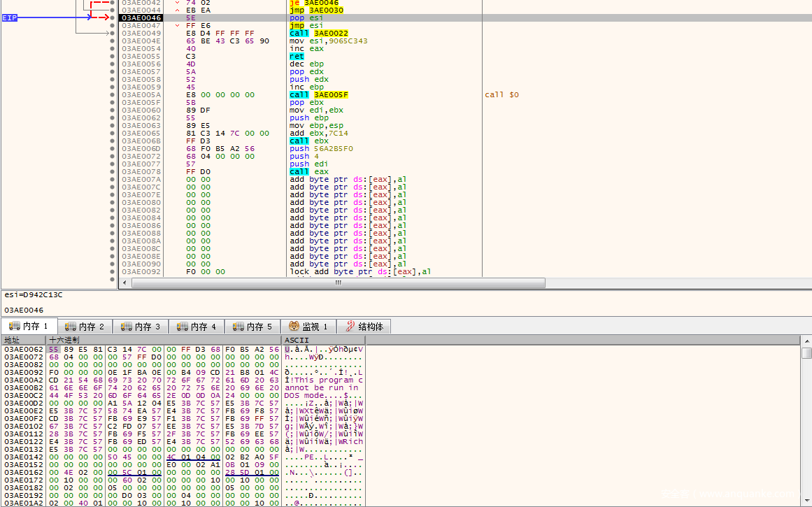812x507 pixels.
Task: Click the 内存 1 tab memory icon
Action: 14,327
